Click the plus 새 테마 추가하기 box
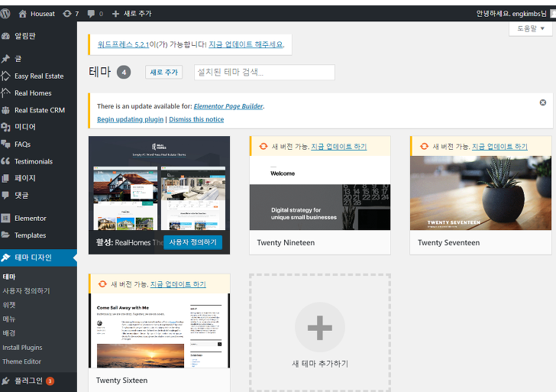The height and width of the screenshot is (392, 556). [320, 332]
